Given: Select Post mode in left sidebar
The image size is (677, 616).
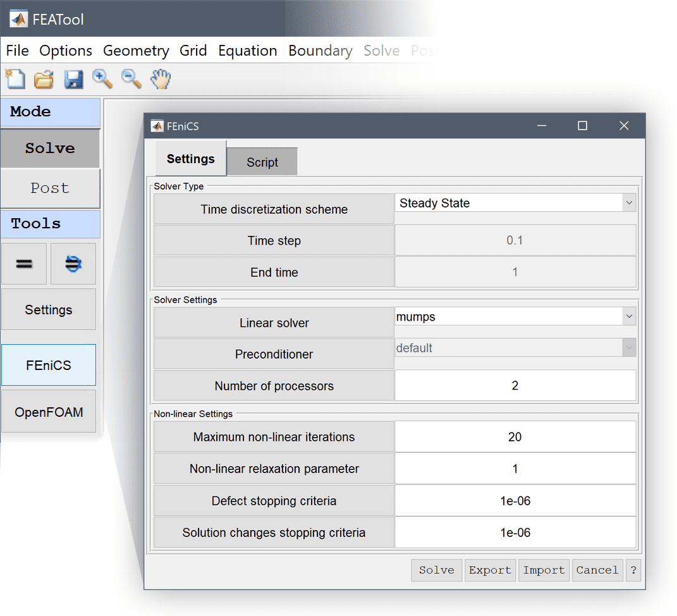Looking at the screenshot, I should coord(50,188).
